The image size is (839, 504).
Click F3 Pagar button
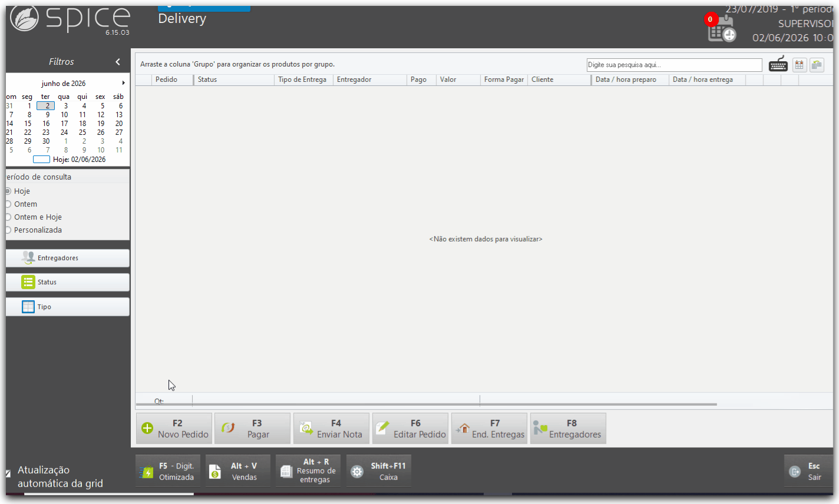(253, 429)
